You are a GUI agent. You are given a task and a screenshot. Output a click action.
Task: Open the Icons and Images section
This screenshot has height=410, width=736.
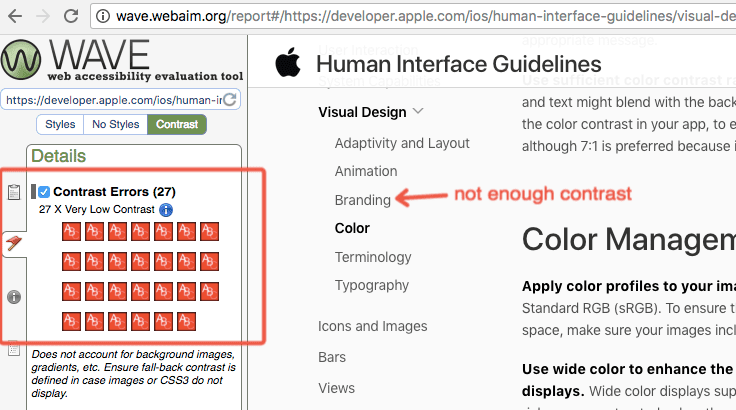coord(373,326)
